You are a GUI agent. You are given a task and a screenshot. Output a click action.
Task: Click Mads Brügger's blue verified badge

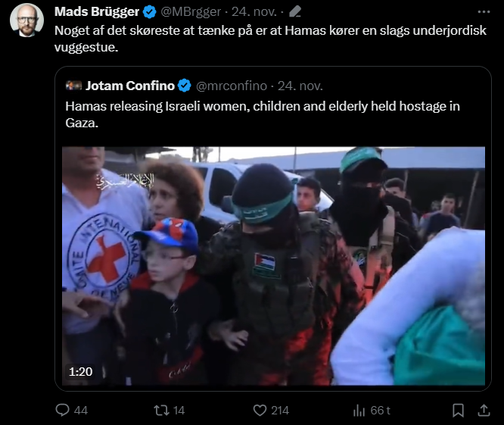(x=150, y=12)
